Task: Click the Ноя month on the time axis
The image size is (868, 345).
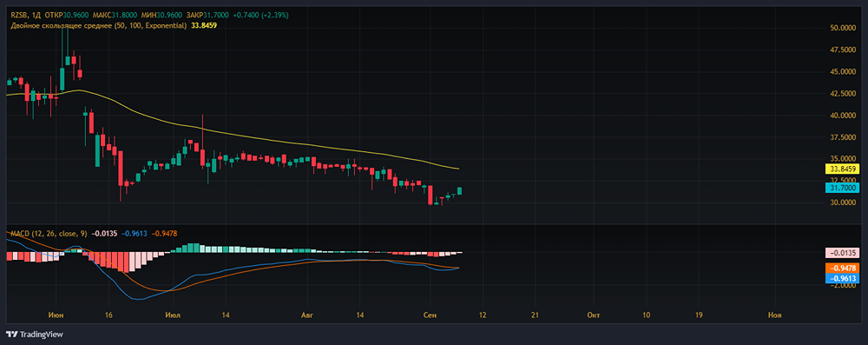Action: (x=775, y=315)
